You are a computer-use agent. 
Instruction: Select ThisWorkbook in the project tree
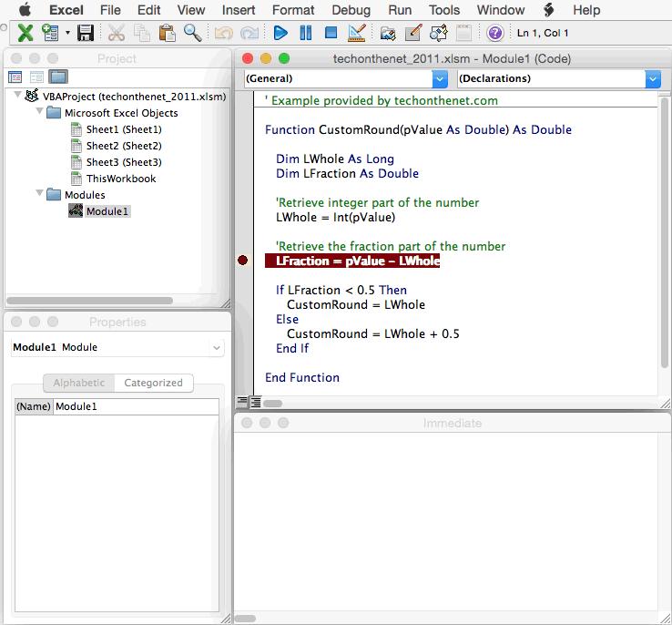coord(120,179)
